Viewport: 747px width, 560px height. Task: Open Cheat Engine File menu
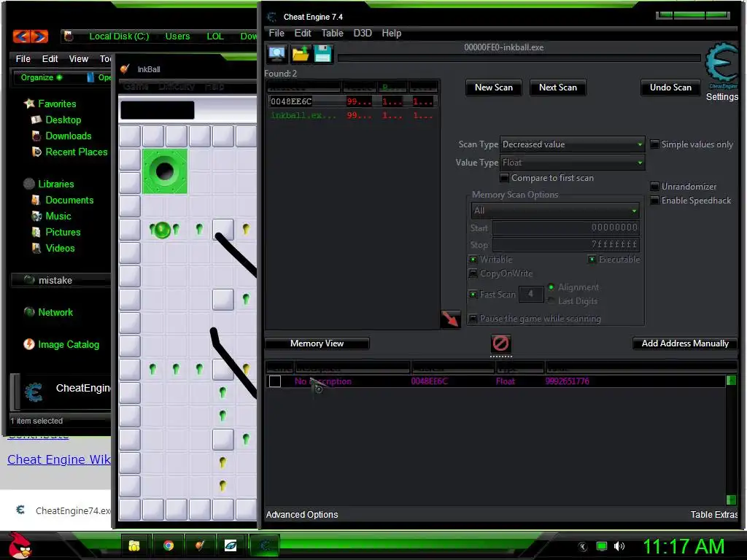[x=276, y=33]
